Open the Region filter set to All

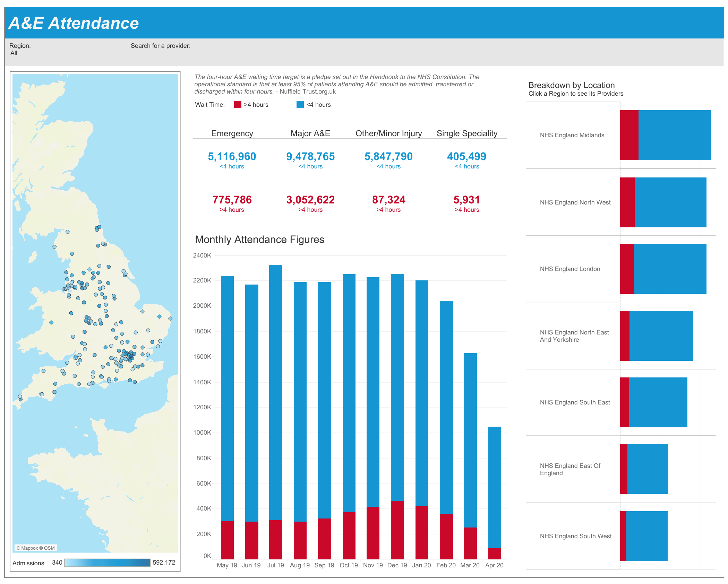coord(14,53)
